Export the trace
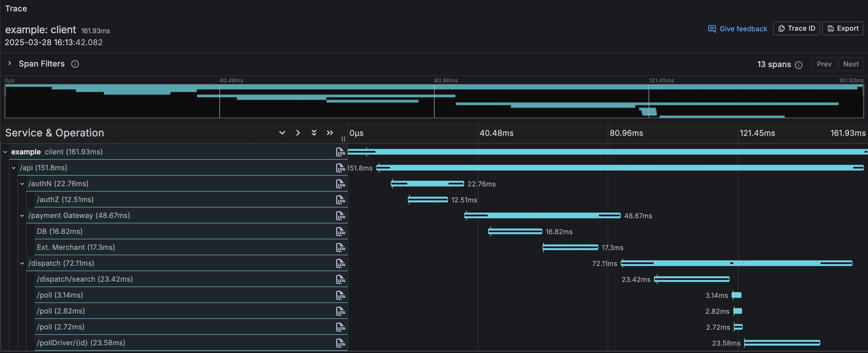The width and height of the screenshot is (868, 353). point(843,28)
